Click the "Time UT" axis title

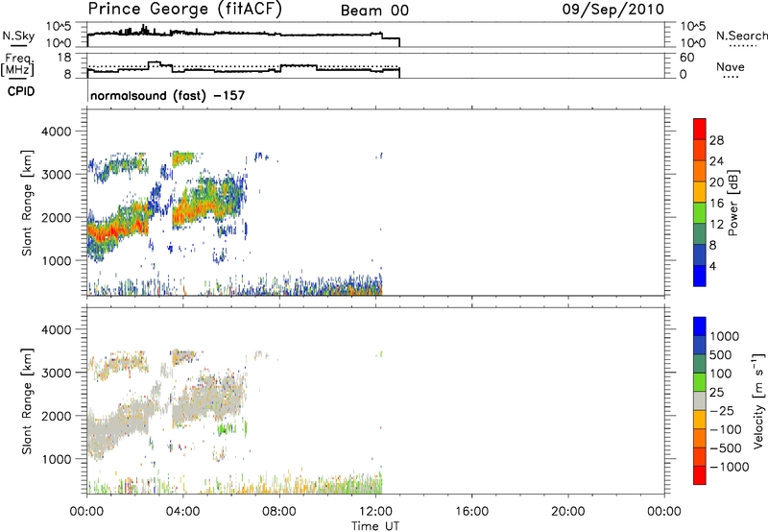coord(375,526)
